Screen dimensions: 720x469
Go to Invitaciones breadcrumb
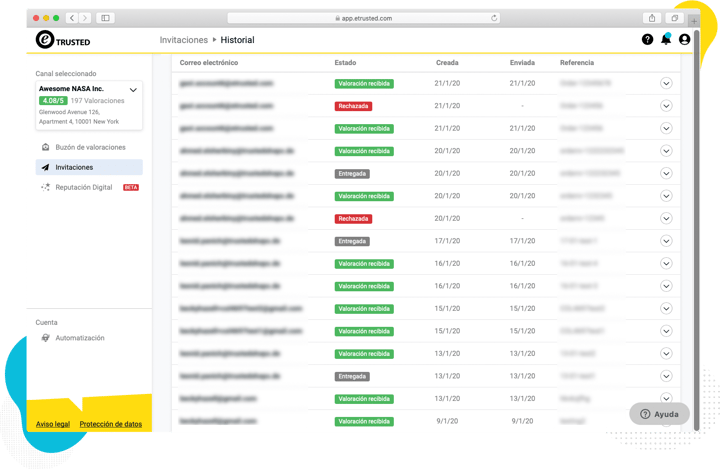click(184, 40)
